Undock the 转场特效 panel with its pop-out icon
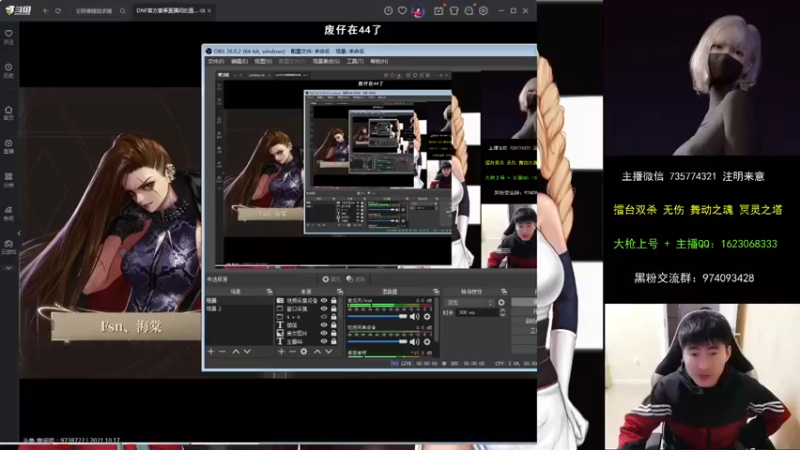This screenshot has width=800, height=450. tap(504, 292)
